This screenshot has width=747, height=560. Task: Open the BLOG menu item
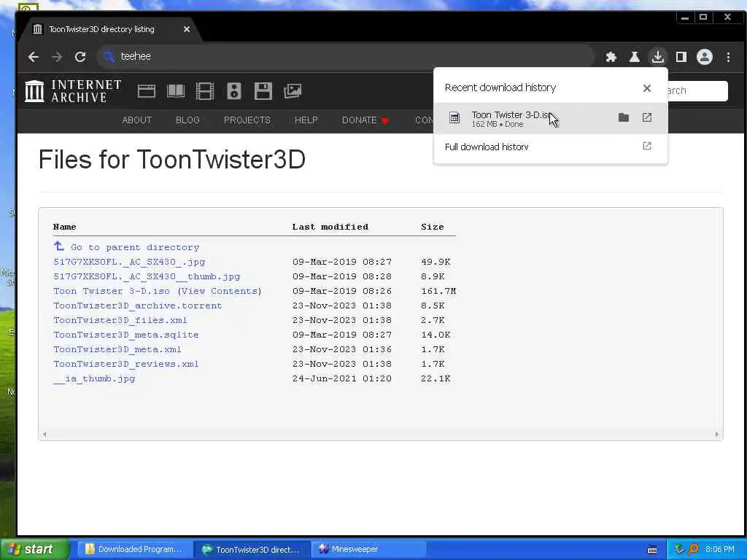tap(187, 120)
